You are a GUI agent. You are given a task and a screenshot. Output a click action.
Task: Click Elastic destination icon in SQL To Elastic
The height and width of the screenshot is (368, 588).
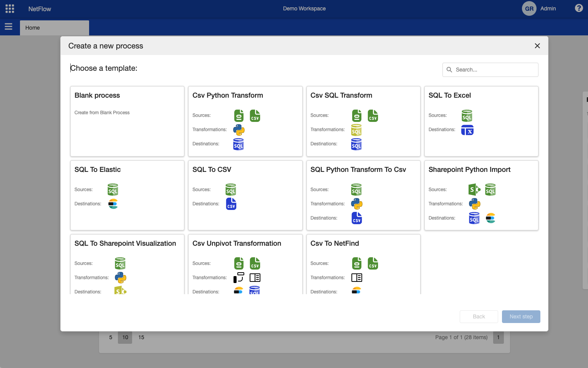coord(113,204)
